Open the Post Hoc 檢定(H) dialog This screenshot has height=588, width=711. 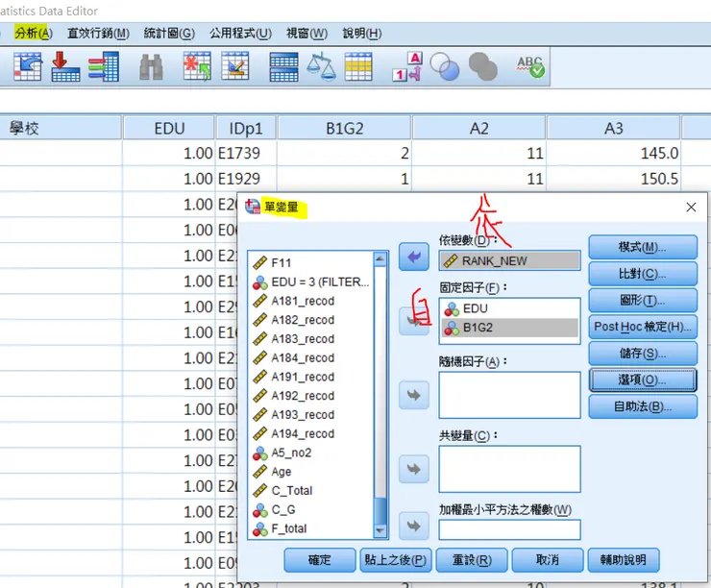coord(643,327)
